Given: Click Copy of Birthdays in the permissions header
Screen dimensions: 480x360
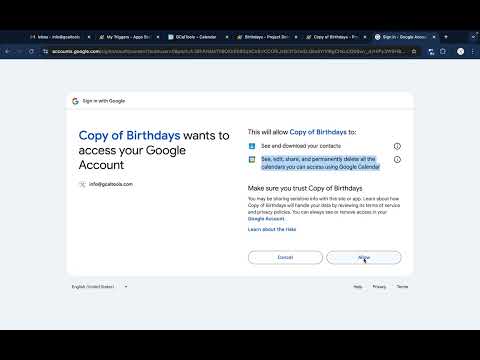Looking at the screenshot, I should pyautogui.click(x=318, y=132).
